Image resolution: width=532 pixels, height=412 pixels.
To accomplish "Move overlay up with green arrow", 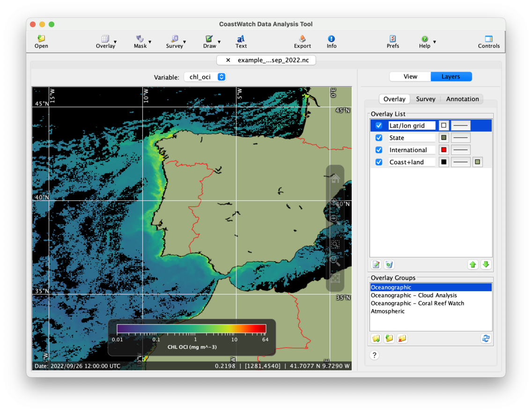I will [x=473, y=265].
